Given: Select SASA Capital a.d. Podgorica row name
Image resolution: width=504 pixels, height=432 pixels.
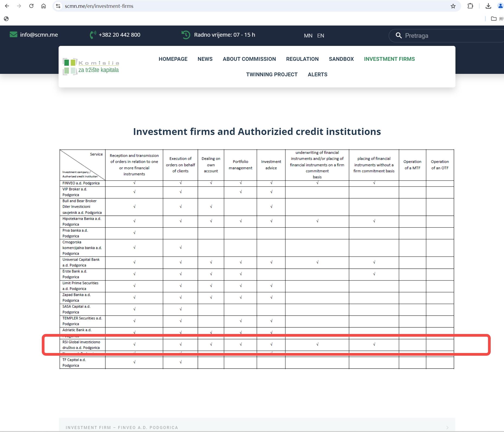Looking at the screenshot, I should tap(76, 309).
